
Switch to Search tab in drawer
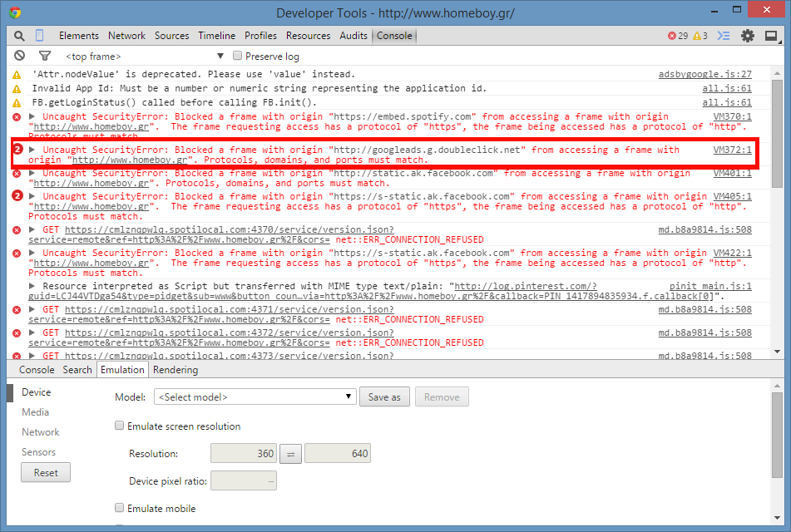click(77, 370)
